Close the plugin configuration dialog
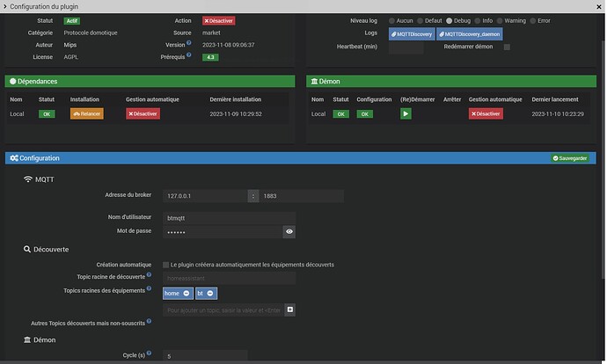Screen dimensions: 607x364 598,6
